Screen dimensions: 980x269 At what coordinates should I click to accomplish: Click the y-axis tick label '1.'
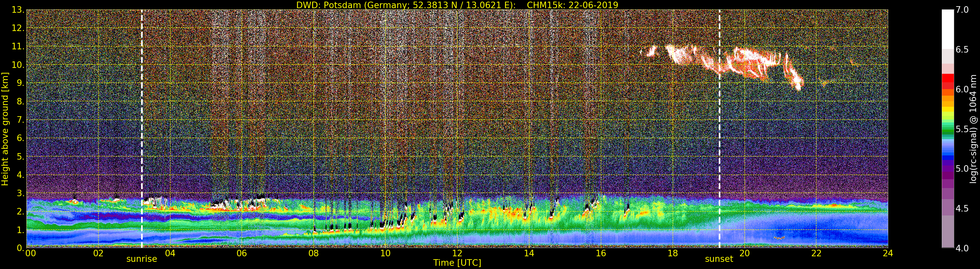click(21, 230)
